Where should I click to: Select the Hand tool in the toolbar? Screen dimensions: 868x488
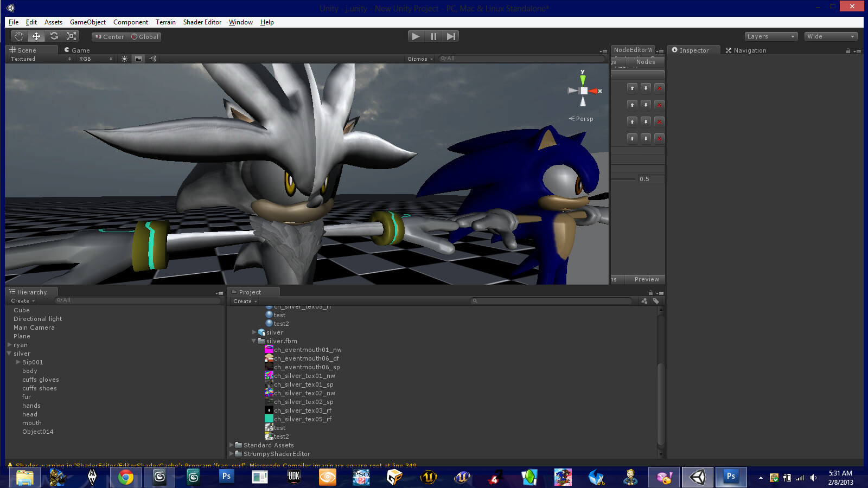pyautogui.click(x=18, y=36)
